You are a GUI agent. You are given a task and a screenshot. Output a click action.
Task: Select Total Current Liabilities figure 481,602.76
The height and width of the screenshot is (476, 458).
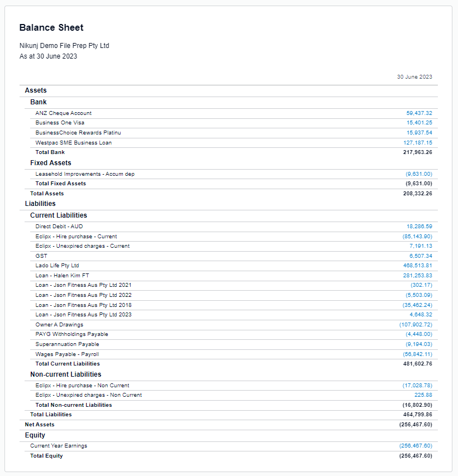[x=418, y=364]
